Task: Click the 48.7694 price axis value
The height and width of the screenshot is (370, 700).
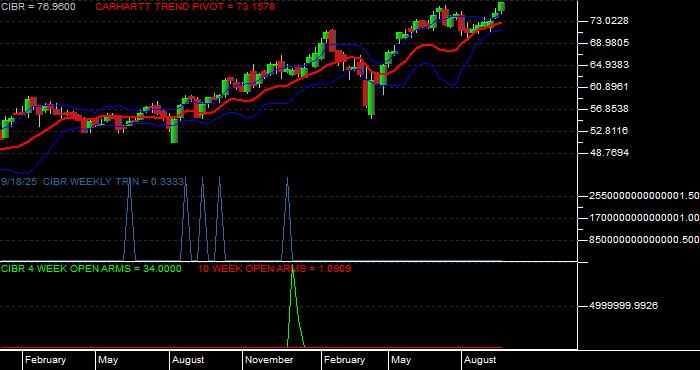Action: (x=610, y=153)
